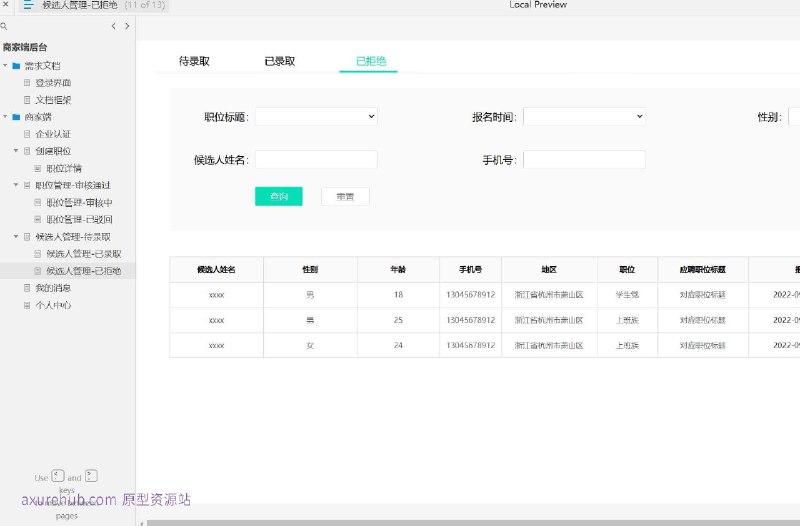Click age 18 cell in first row

coord(398,295)
